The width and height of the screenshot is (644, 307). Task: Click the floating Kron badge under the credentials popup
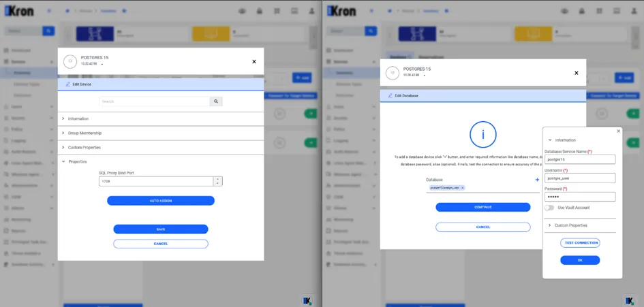pos(629,301)
